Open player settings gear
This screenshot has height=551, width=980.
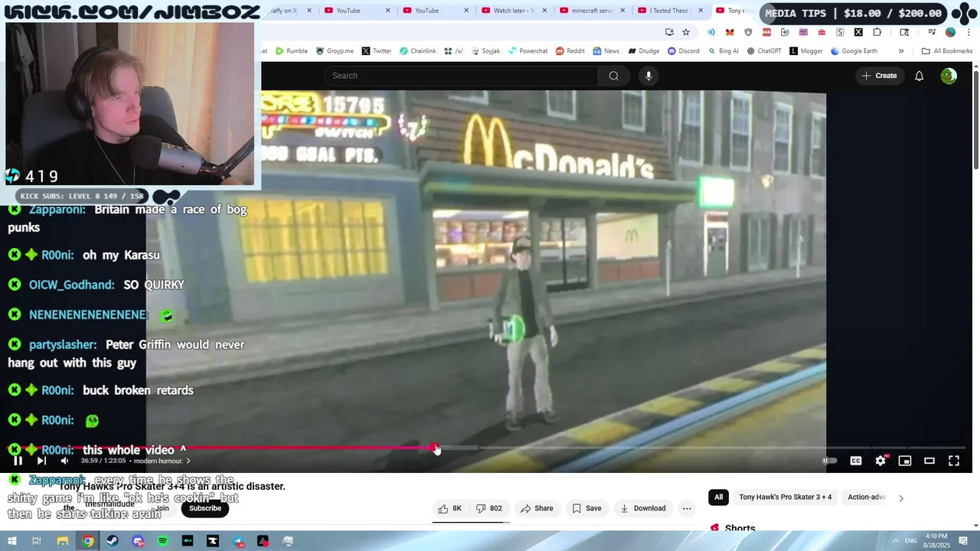(880, 461)
